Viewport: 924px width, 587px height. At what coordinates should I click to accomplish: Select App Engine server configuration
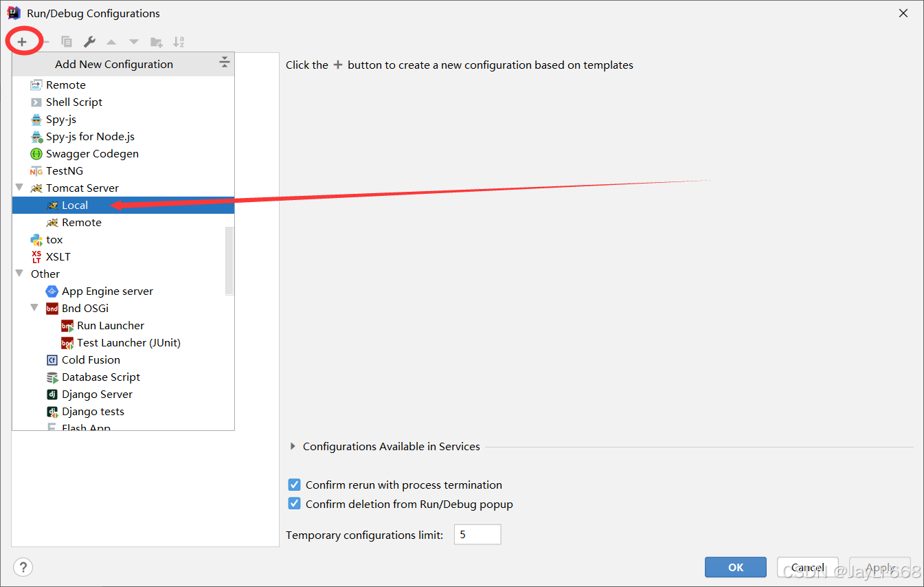pyautogui.click(x=124, y=291)
